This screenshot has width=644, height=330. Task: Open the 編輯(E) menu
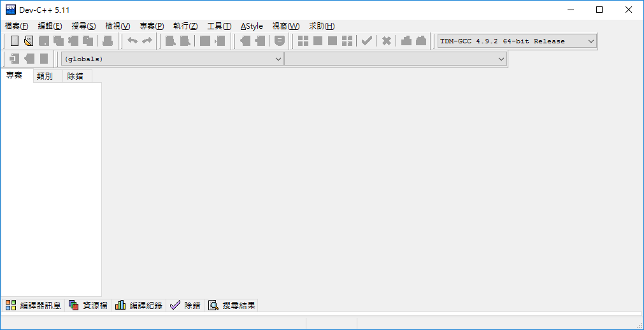[50, 26]
